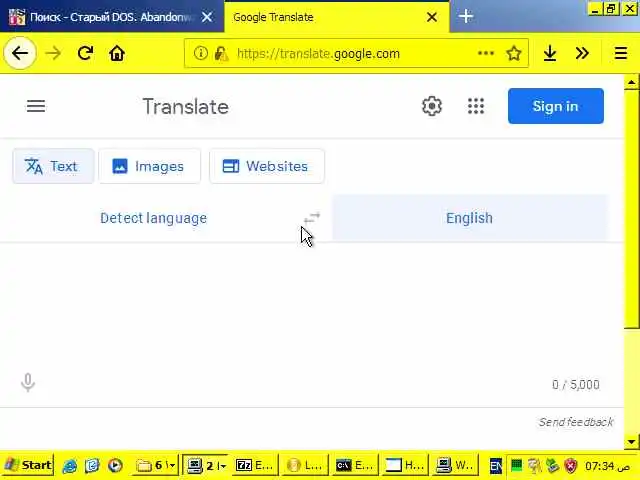The image size is (640, 480).
Task: Restore down the browser window
Action: (611, 9)
